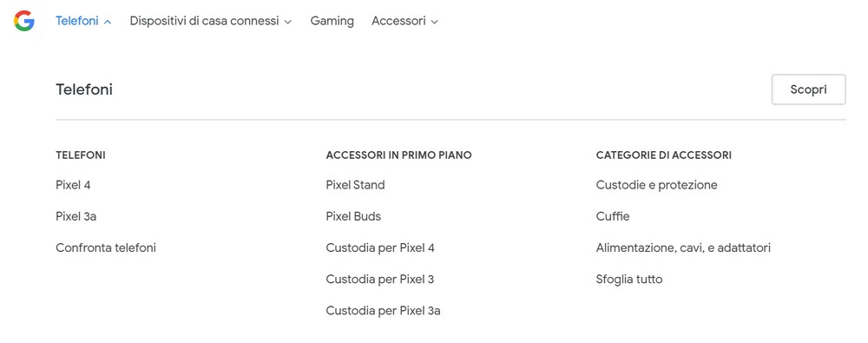Click the Google logo icon
868x343 pixels.
(x=24, y=21)
